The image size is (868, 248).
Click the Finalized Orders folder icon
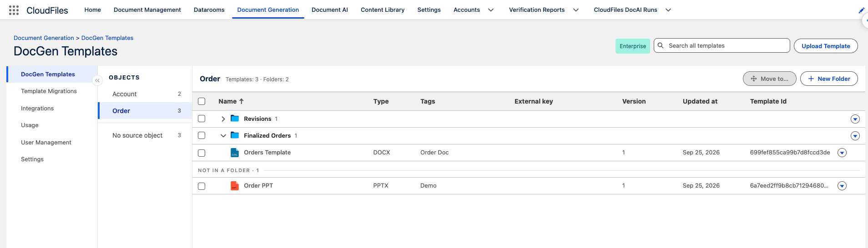[x=235, y=135]
